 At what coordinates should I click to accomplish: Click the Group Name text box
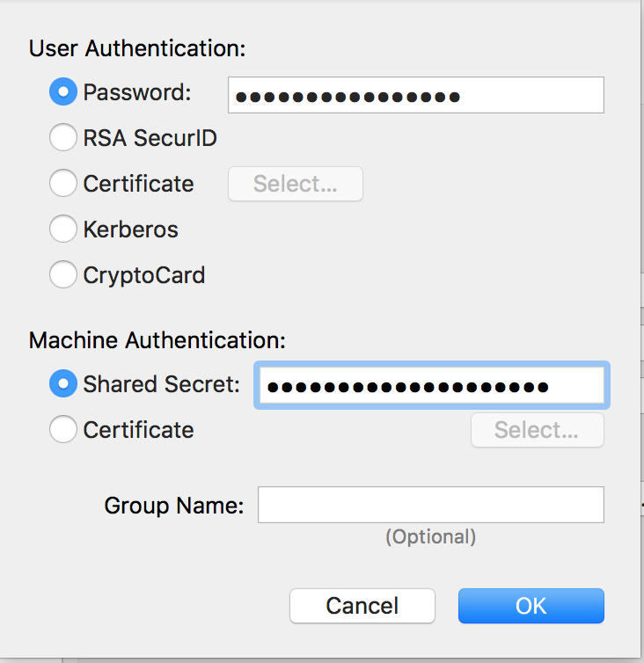point(430,505)
